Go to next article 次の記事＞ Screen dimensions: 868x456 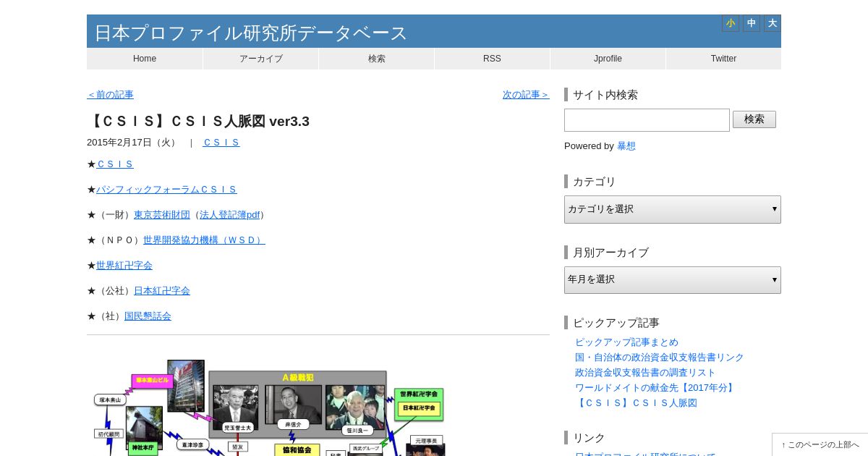click(526, 95)
